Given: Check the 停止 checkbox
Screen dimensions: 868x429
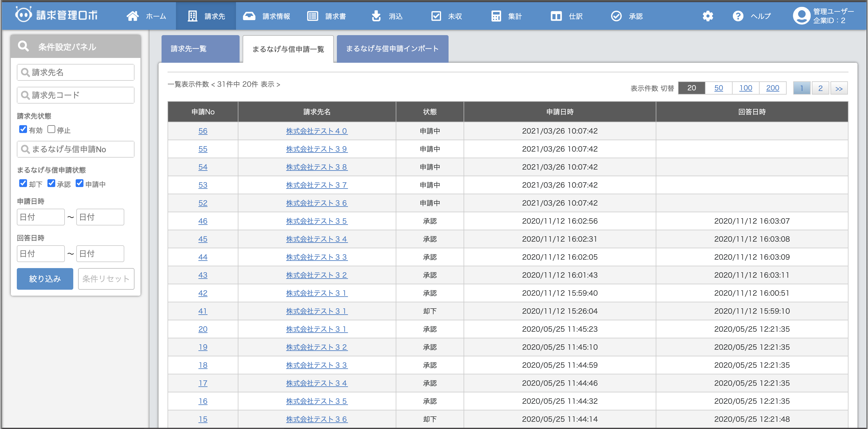Looking at the screenshot, I should pyautogui.click(x=51, y=129).
